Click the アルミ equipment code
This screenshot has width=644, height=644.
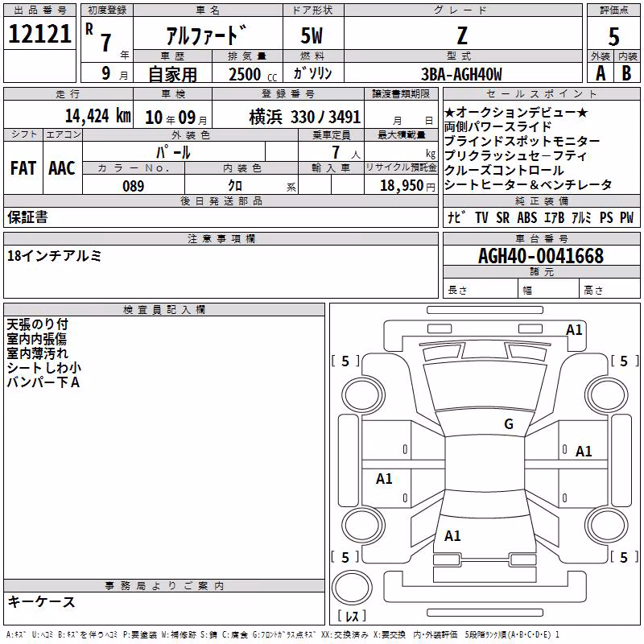(x=581, y=217)
